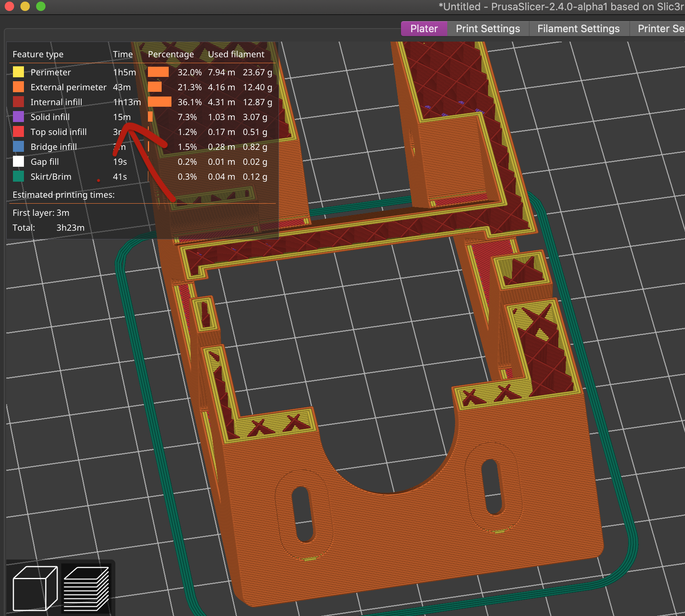Screen dimensions: 685x616
Task: Click the Total 3h23m time value
Action: [71, 228]
